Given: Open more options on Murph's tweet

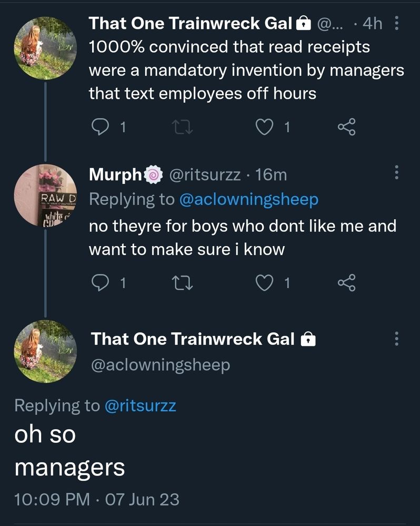Looking at the screenshot, I should click(396, 172).
